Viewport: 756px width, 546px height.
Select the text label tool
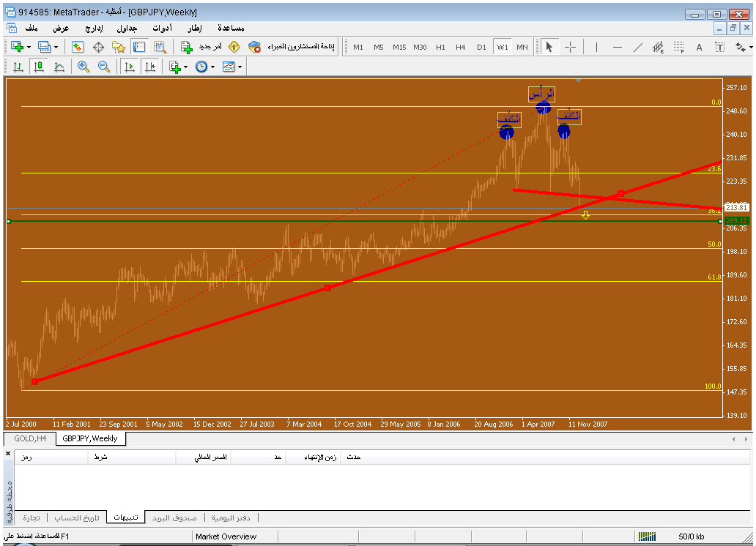tap(699, 47)
